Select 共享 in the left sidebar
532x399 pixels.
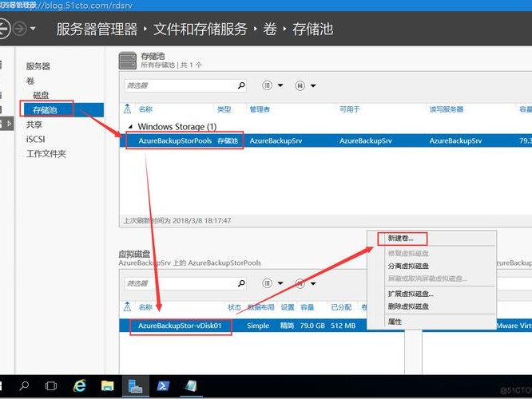coord(34,124)
